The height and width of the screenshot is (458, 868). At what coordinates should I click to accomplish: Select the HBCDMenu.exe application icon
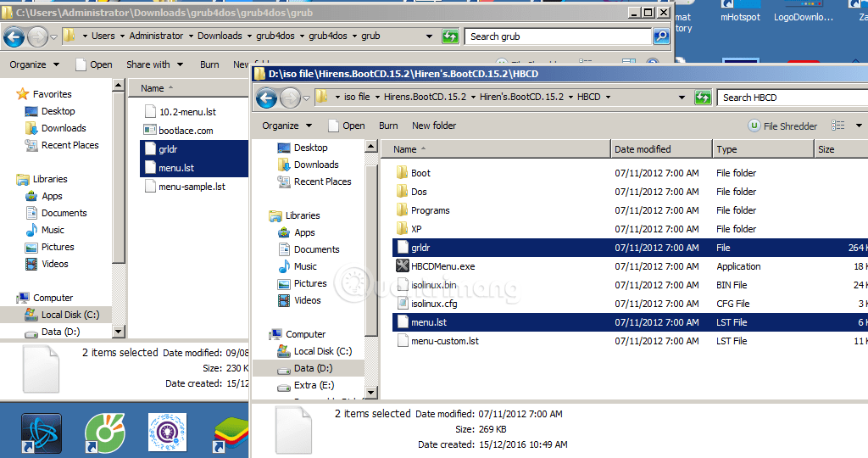click(x=403, y=265)
